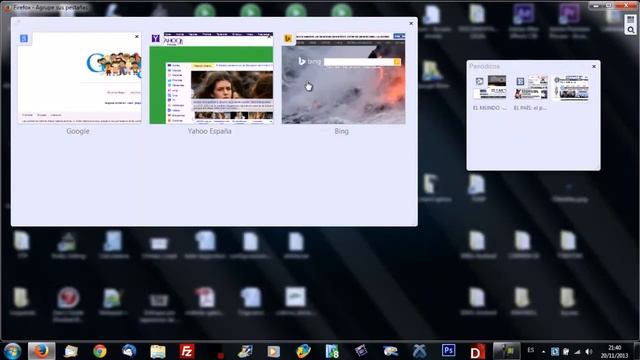Open the Bing tab thumbnail
Screen dimensions: 640x360
[x=343, y=78]
